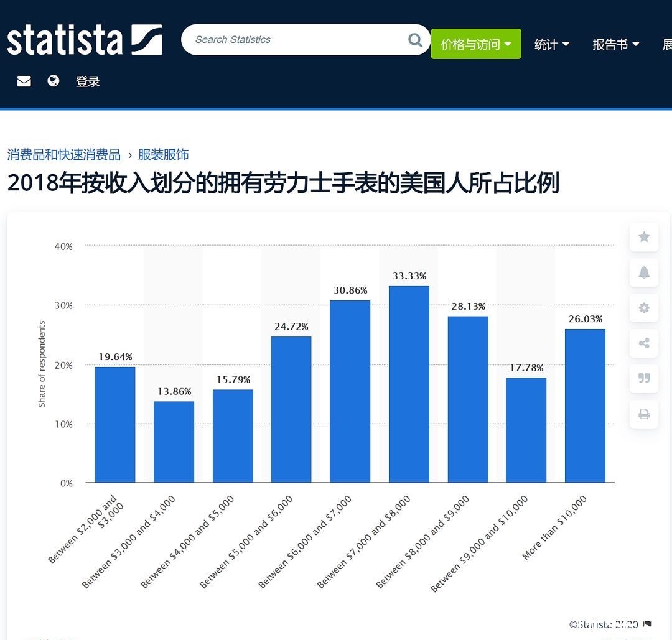Viewport: 672px width, 640px height.
Task: Click the 'Share of respondents' axis title
Action: pos(42,364)
